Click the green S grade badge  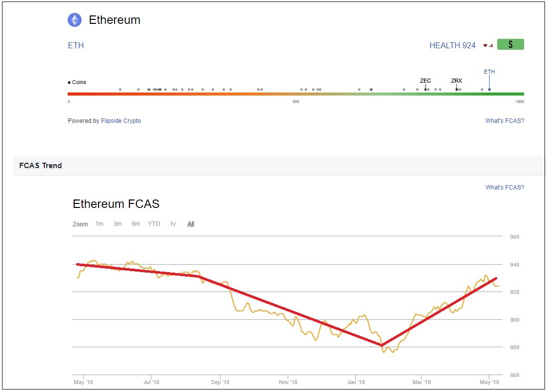click(510, 44)
